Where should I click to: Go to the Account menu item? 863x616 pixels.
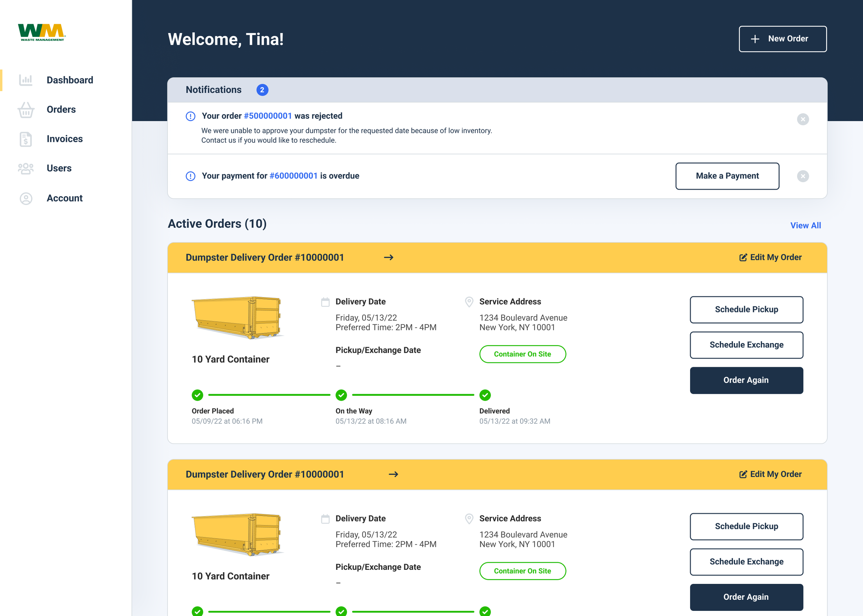[x=65, y=198]
